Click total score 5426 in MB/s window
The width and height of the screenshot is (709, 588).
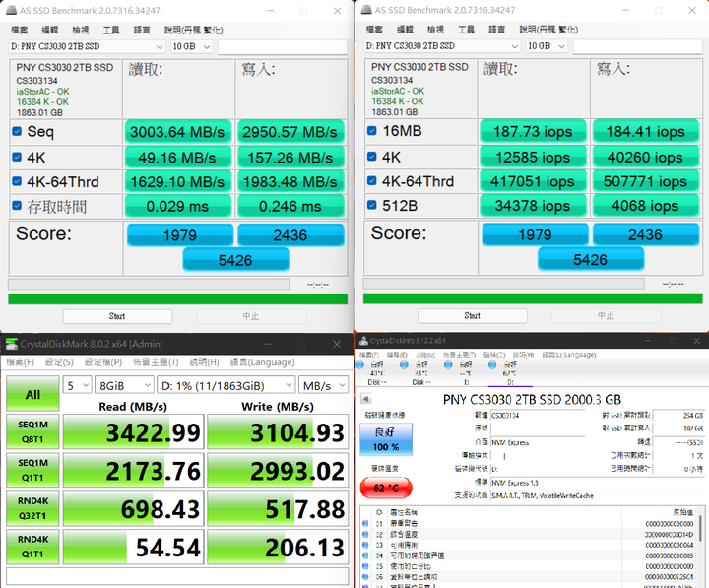235,260
